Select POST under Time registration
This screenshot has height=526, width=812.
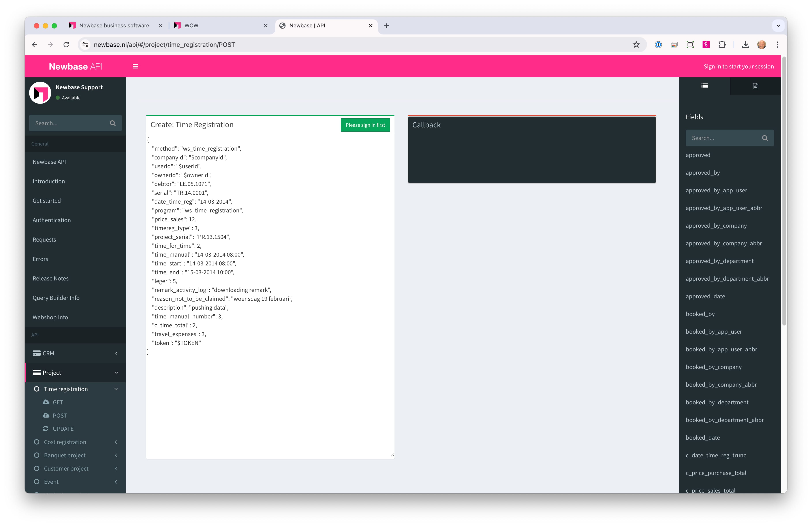(60, 415)
